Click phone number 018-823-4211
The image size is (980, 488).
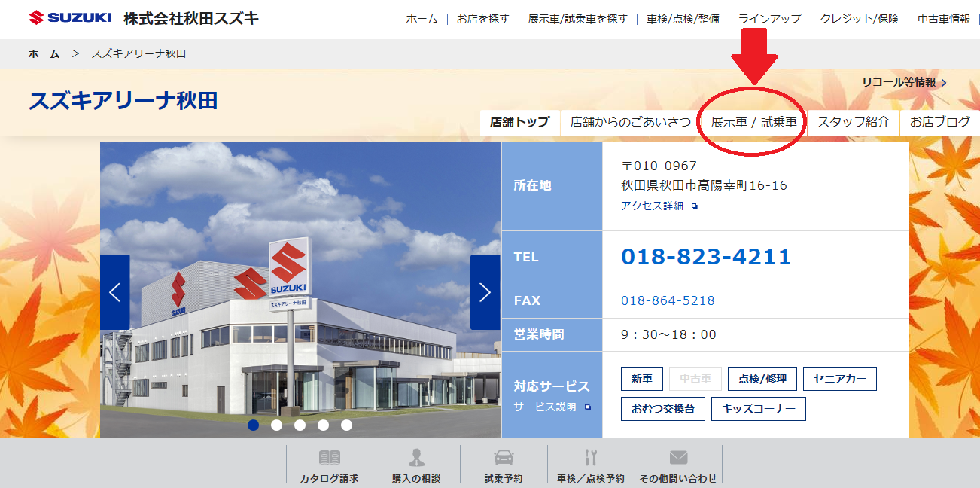click(x=706, y=257)
